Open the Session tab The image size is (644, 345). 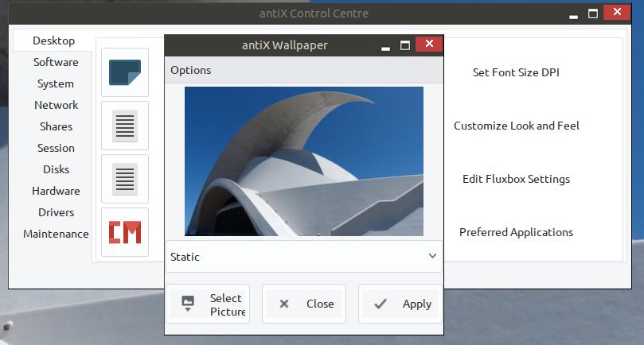pos(56,148)
